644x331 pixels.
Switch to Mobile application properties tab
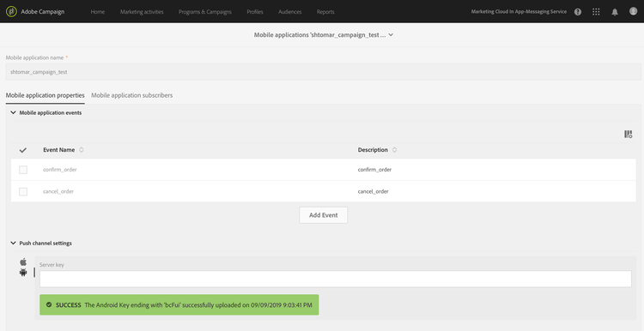coord(46,95)
